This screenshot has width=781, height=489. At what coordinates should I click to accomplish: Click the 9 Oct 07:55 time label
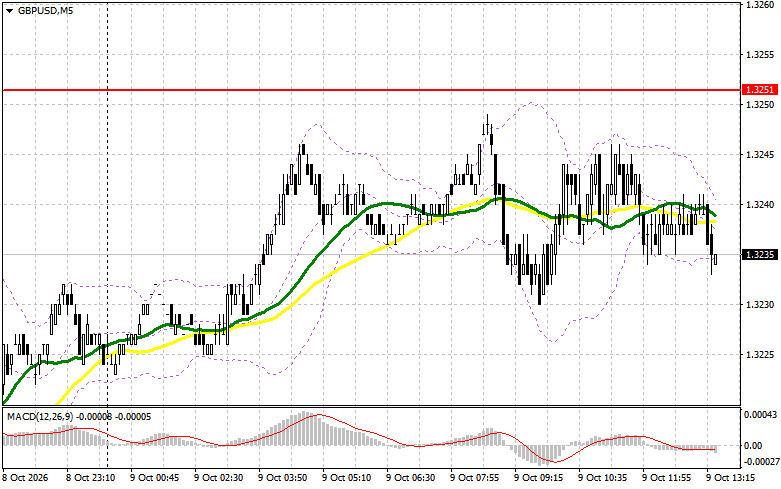[475, 478]
